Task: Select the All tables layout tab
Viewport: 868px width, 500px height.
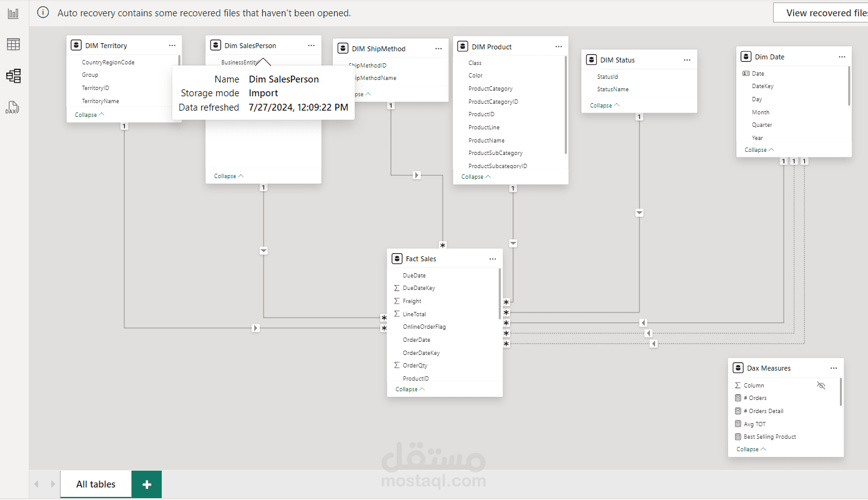Action: (x=96, y=484)
